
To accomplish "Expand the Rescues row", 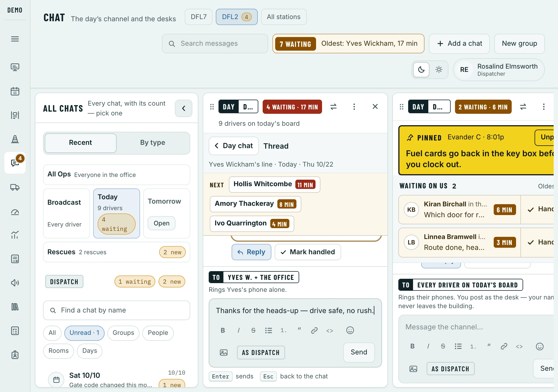I will point(117,252).
